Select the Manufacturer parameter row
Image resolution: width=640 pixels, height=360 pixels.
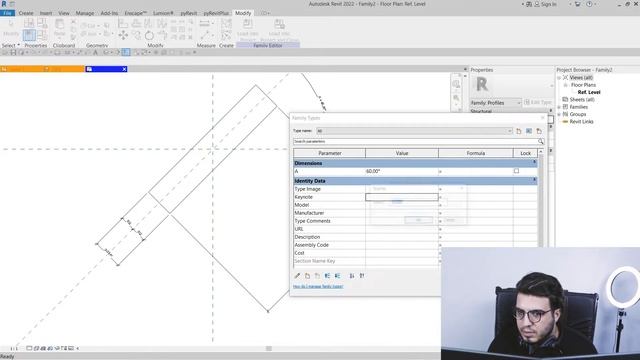point(415,213)
